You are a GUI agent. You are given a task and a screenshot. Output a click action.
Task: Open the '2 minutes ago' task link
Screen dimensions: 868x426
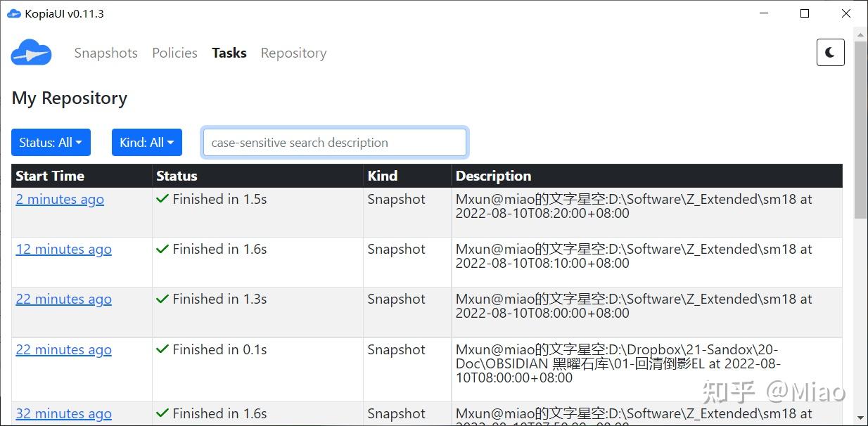pyautogui.click(x=60, y=200)
